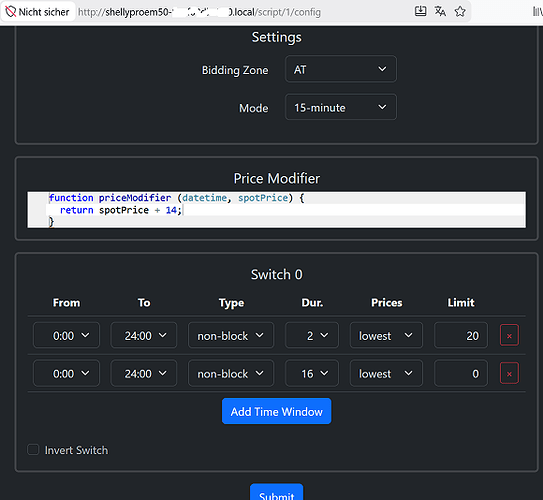This screenshot has width=543, height=500.
Task: Click the Submit button
Action: tap(276, 492)
